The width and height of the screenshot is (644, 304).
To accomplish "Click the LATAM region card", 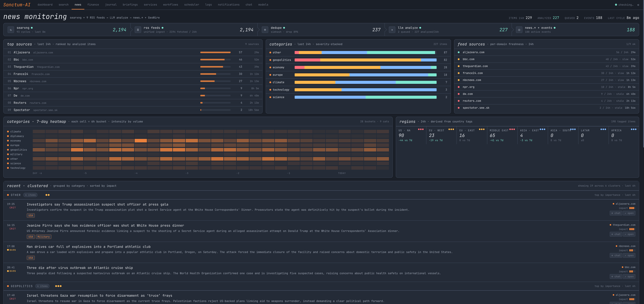I will [593, 135].
